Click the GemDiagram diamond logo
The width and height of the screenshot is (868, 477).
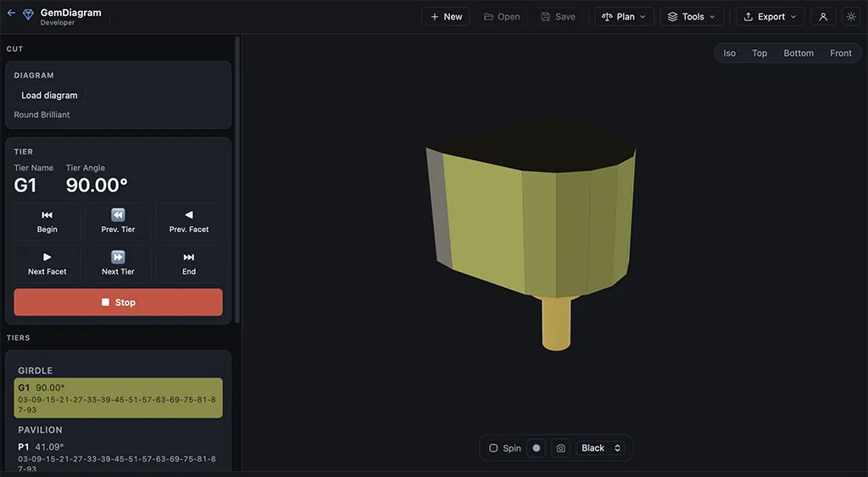[28, 15]
